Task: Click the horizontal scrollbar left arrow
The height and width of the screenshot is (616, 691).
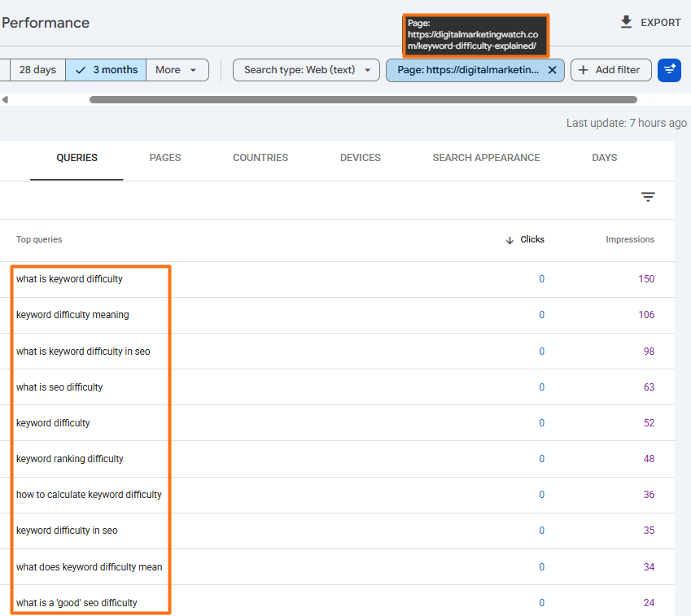Action: point(5,99)
